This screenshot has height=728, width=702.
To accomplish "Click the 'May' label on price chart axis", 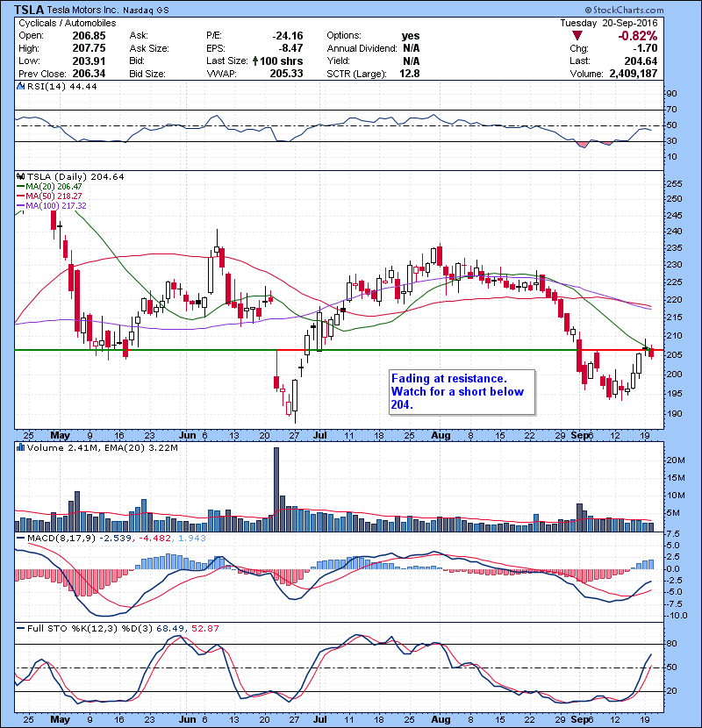I will [x=60, y=436].
